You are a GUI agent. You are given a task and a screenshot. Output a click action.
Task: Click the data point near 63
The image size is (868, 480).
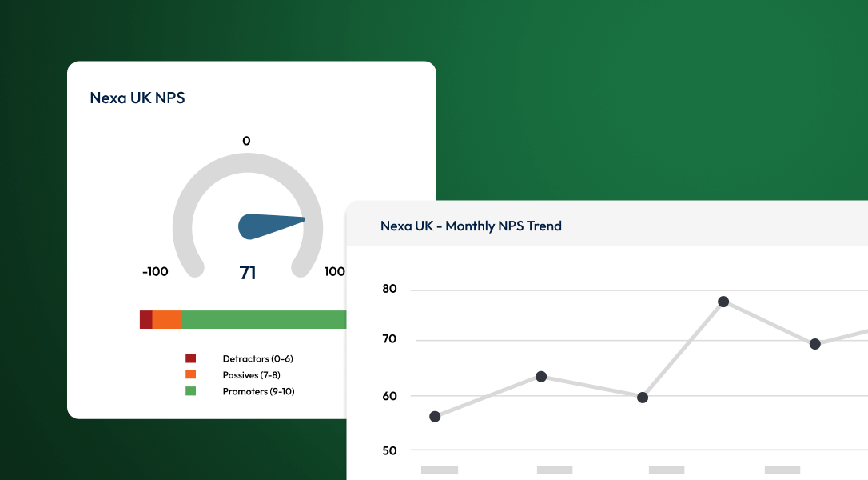point(542,375)
